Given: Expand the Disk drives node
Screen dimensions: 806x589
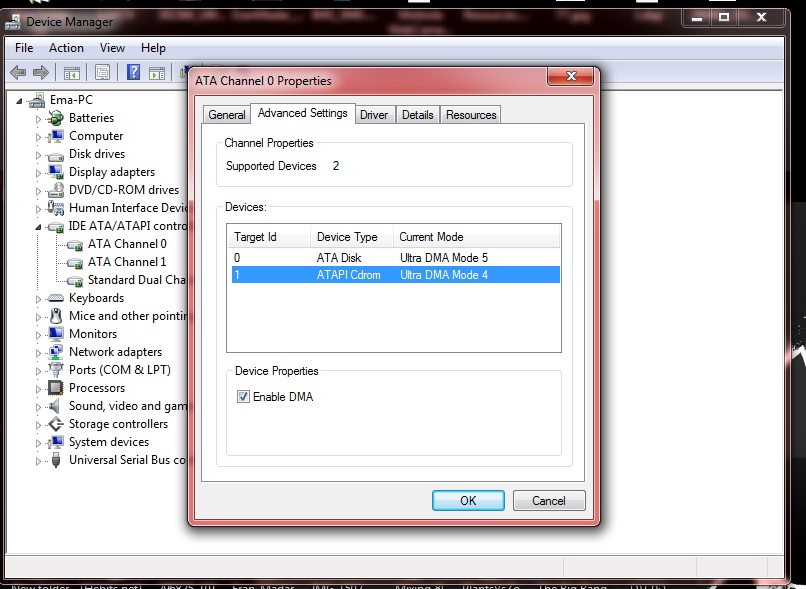Looking at the screenshot, I should pyautogui.click(x=39, y=155).
